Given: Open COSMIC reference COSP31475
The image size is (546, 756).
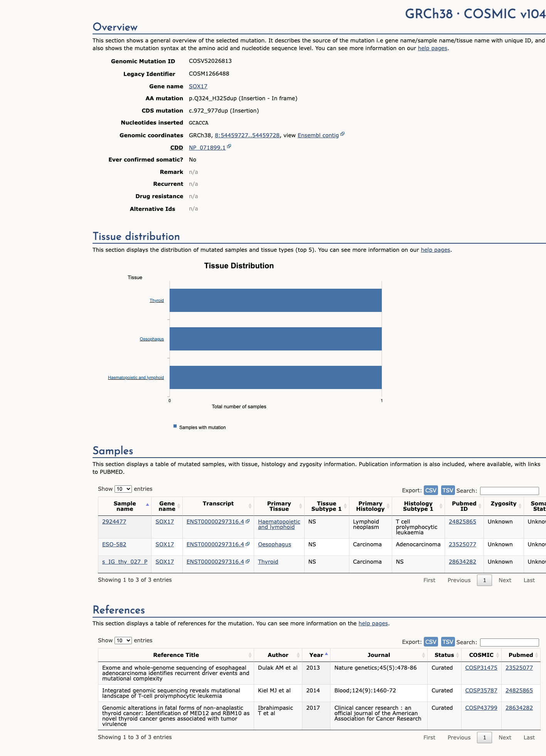Looking at the screenshot, I should 481,668.
